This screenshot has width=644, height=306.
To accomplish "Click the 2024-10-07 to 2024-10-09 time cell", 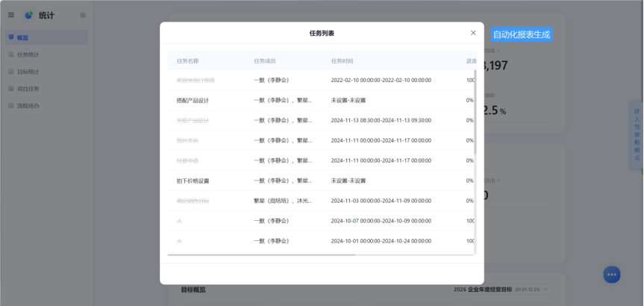I will (381, 221).
